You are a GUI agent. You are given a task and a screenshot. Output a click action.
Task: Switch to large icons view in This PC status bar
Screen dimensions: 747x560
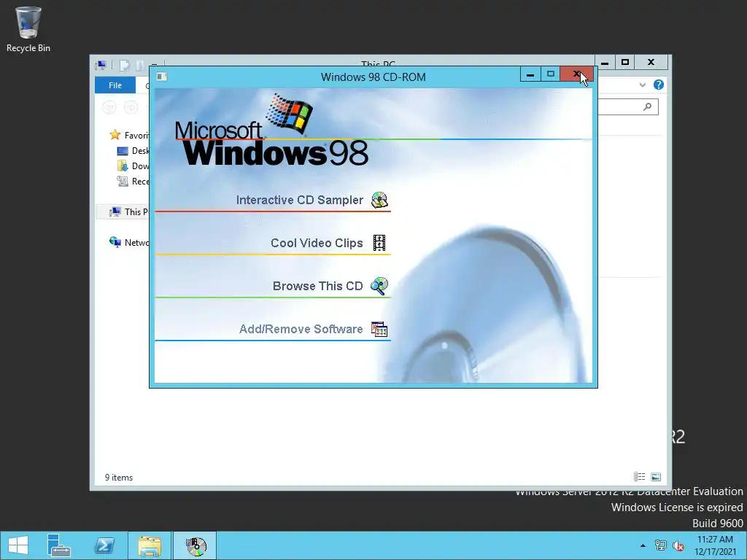(x=656, y=477)
